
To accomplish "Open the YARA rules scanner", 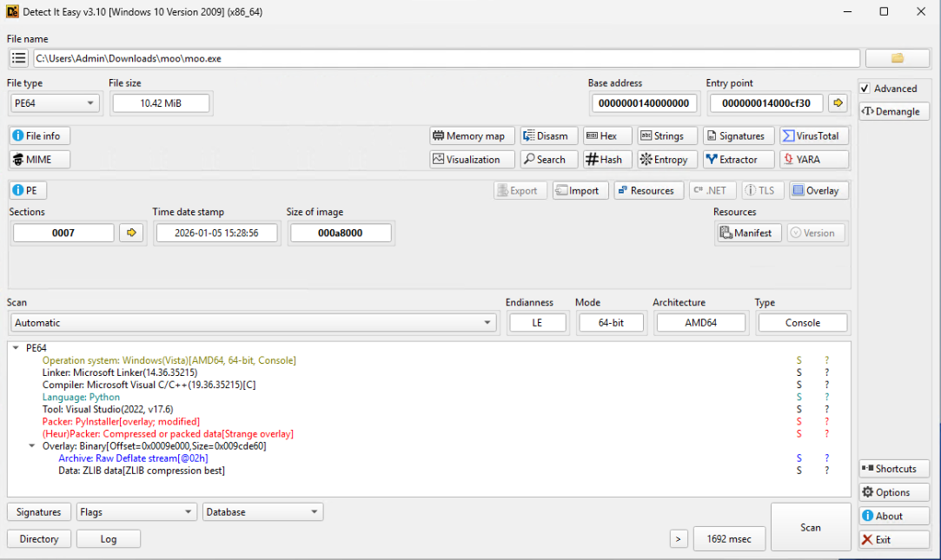I will [x=813, y=160].
